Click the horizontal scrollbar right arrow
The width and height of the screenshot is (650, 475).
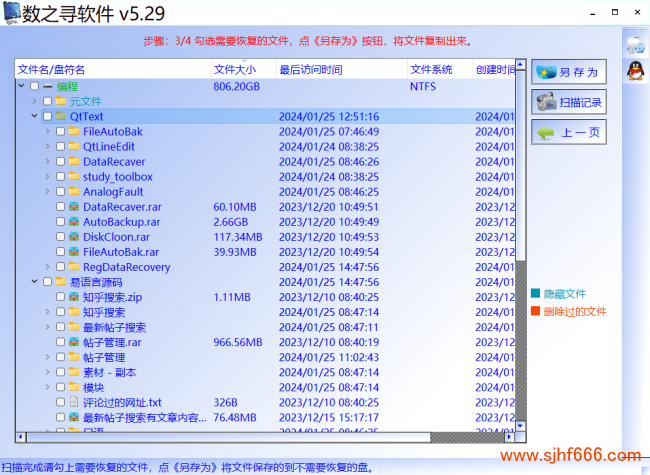point(510,437)
